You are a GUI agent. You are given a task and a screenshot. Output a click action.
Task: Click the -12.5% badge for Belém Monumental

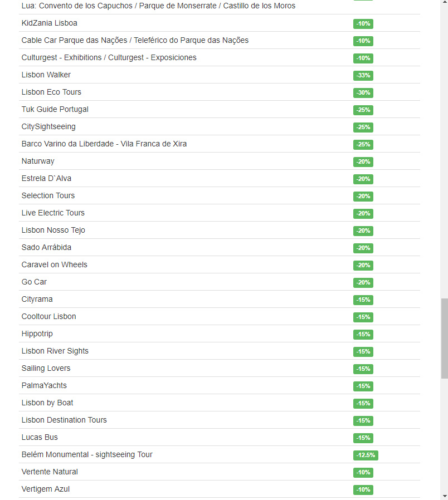click(x=366, y=455)
